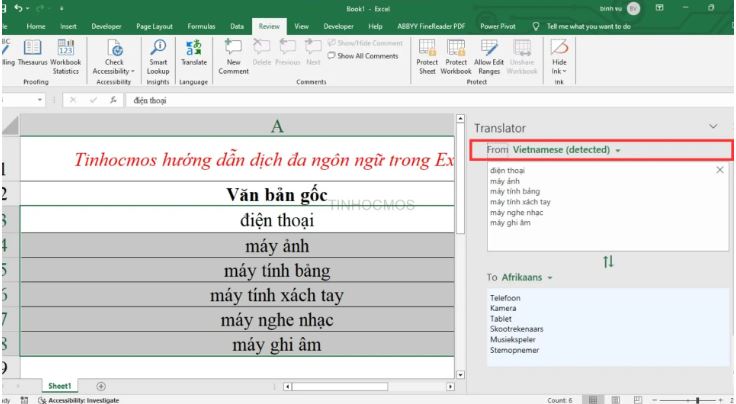736x404 pixels.
Task: Open the Home tab
Action: click(36, 26)
